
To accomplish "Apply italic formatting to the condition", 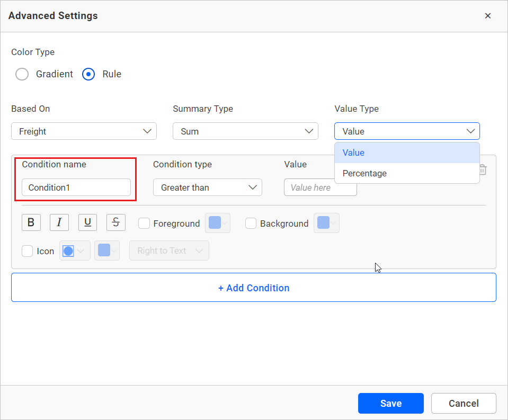I will [x=59, y=222].
